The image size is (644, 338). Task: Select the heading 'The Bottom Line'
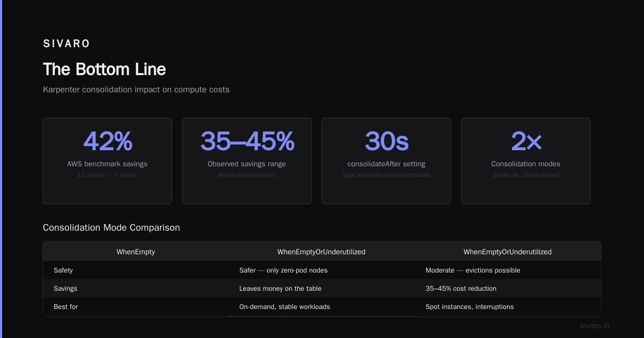point(104,69)
